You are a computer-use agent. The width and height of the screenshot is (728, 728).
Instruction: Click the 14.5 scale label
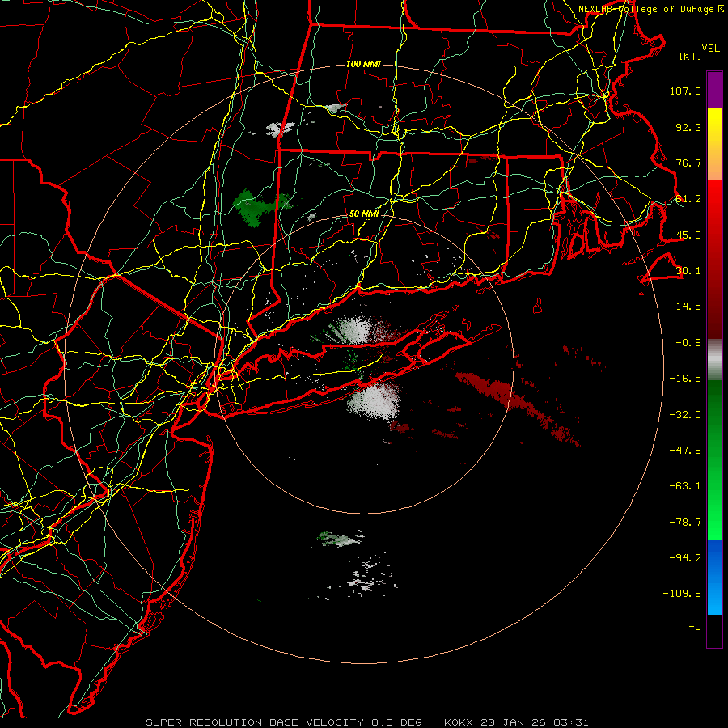coord(688,307)
